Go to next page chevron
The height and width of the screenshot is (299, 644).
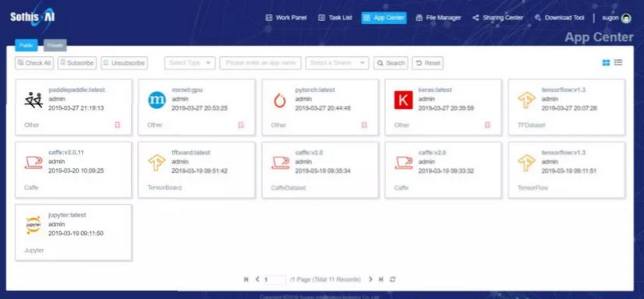click(x=370, y=280)
